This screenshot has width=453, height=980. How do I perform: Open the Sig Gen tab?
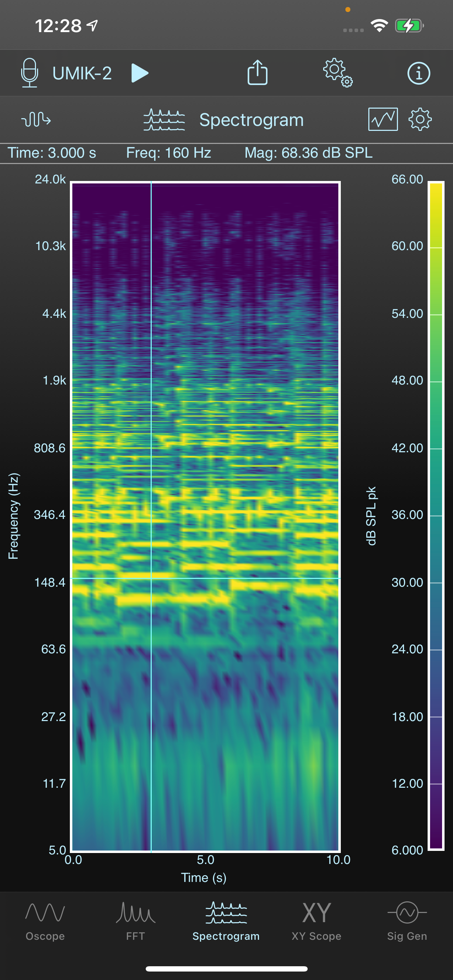pos(407,921)
